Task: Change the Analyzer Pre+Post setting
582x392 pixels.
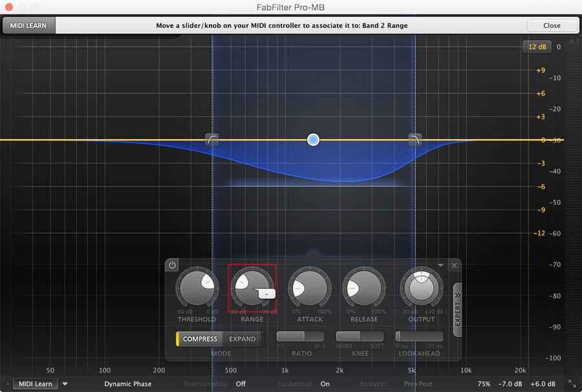Action: (418, 384)
